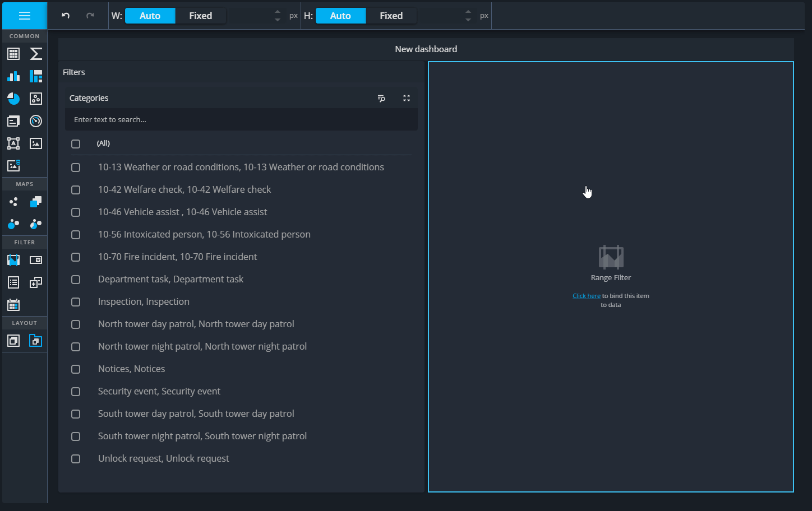Add a Combo Box filter item
This screenshot has height=511, width=812.
pyautogui.click(x=36, y=260)
